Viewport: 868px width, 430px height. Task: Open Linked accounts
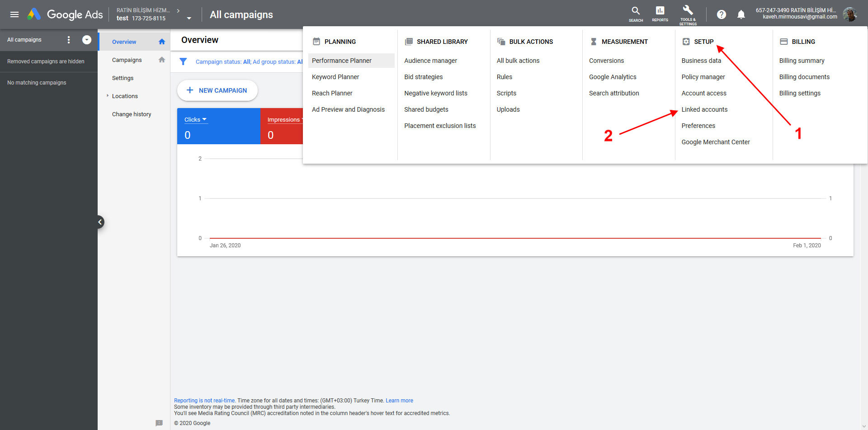click(x=704, y=109)
